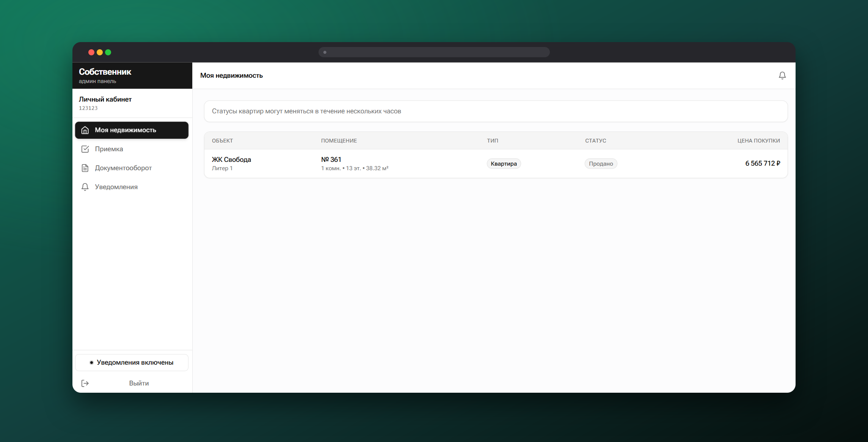868x442 pixels.
Task: Click the Продано status badge
Action: tap(601, 163)
